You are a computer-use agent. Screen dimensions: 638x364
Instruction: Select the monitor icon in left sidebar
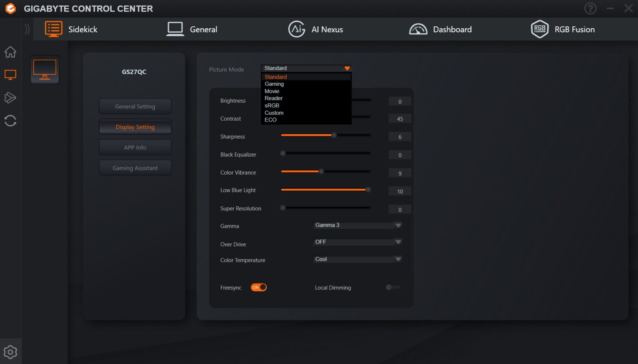pos(10,75)
